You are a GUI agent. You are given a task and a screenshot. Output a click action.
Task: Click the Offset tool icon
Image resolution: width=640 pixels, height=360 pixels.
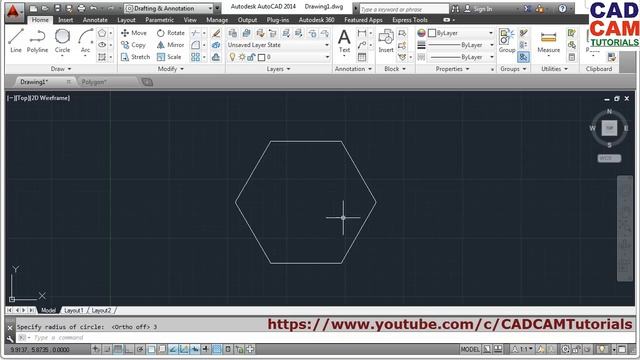click(216, 57)
